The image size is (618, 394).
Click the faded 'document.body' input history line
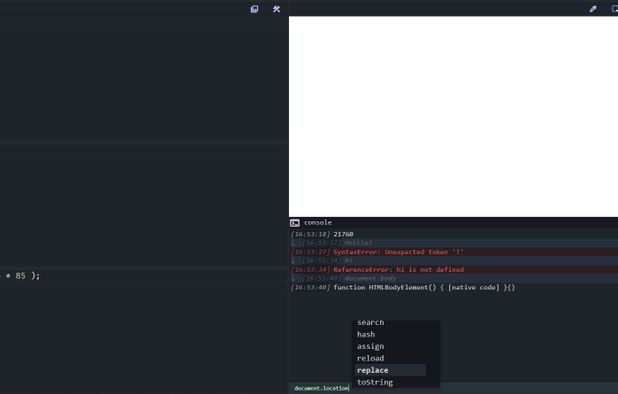[453, 279]
